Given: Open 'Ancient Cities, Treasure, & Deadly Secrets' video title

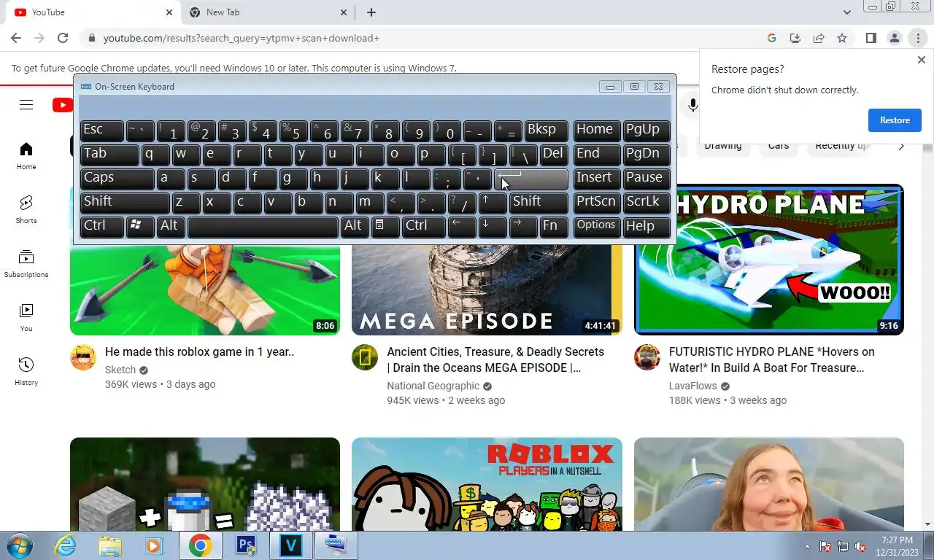Looking at the screenshot, I should [x=495, y=359].
